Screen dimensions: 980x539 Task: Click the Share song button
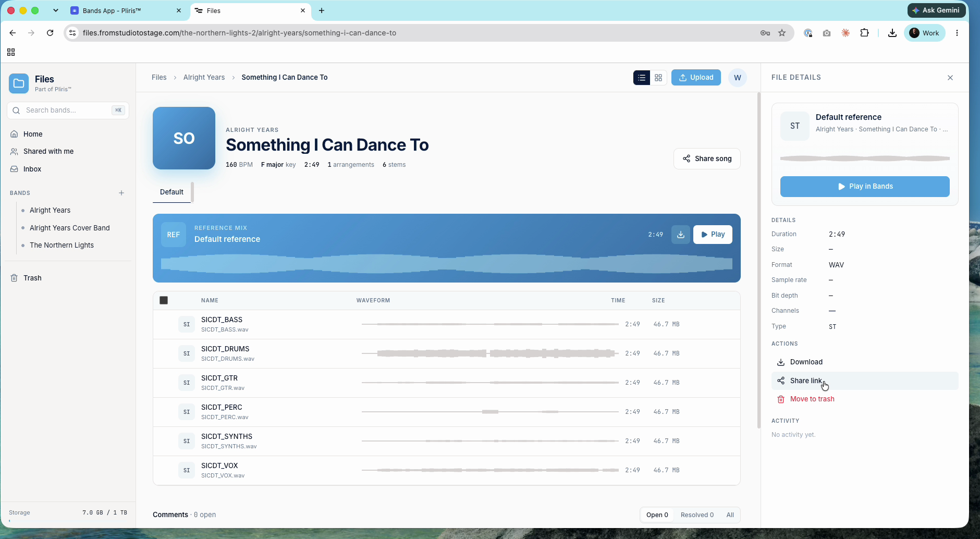tap(707, 158)
